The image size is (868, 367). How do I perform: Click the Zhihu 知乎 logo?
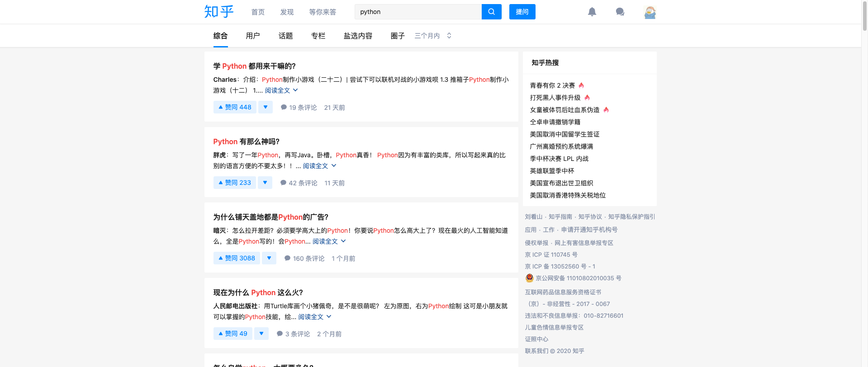click(219, 12)
